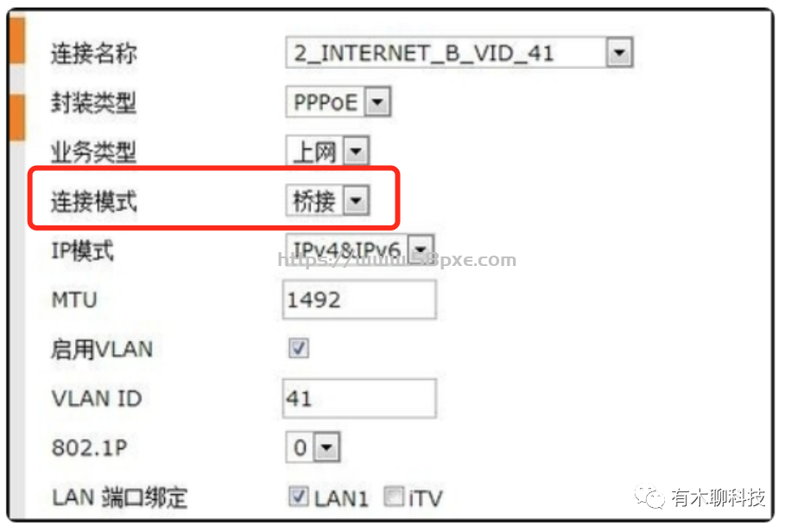This screenshot has height=532, width=791.
Task: Enable the iTV port binding checkbox
Action: (x=394, y=497)
